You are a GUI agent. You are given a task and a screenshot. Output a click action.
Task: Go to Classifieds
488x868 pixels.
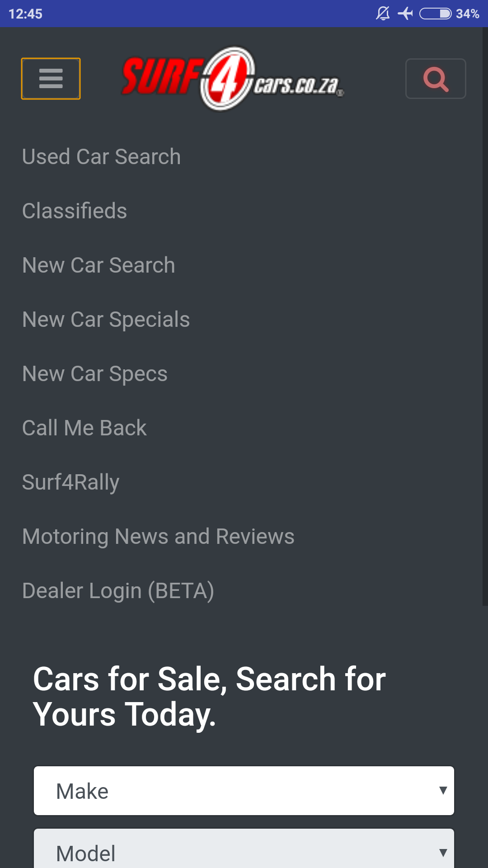pyautogui.click(x=75, y=211)
